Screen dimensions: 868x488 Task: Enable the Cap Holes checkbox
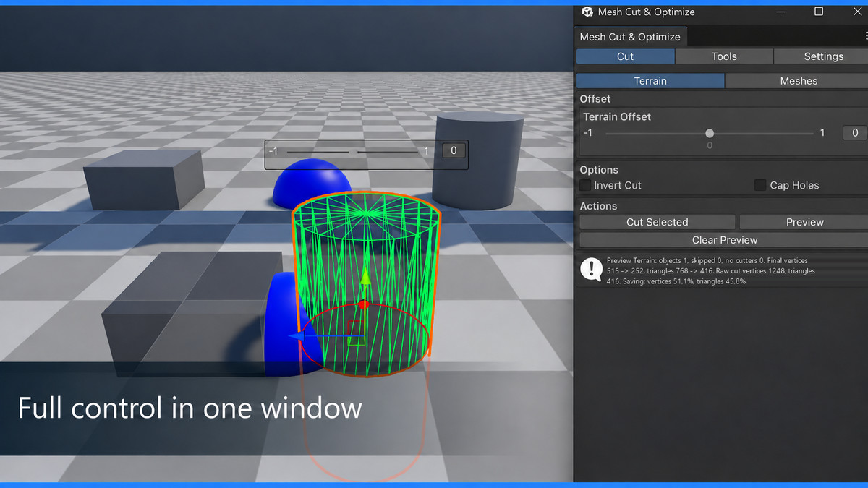click(x=760, y=185)
